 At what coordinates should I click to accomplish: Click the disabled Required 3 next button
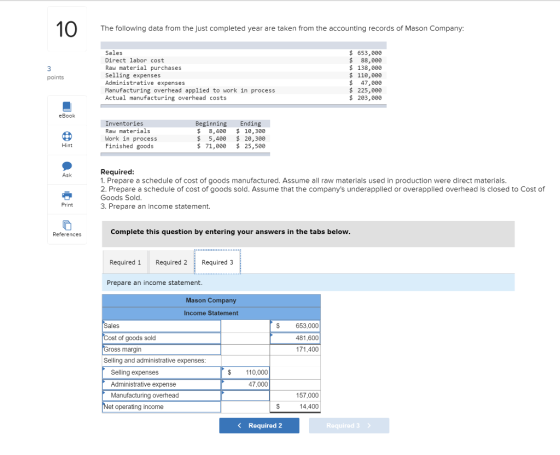pos(349,426)
